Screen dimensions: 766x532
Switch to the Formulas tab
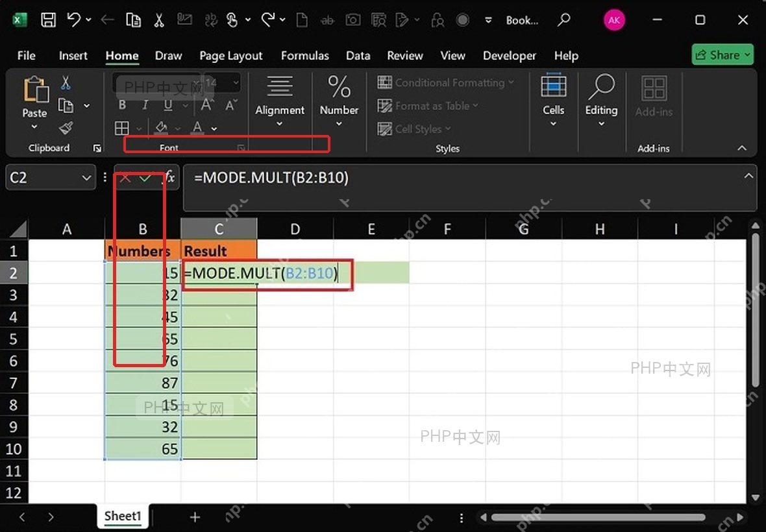click(x=305, y=56)
